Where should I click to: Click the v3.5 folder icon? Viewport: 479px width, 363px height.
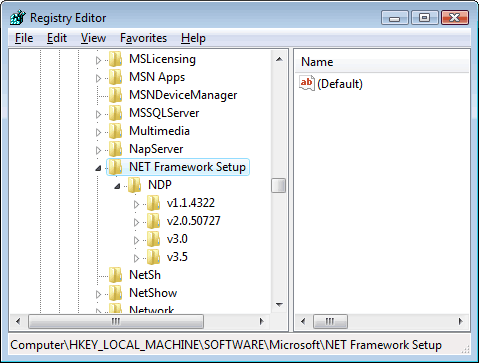(153, 257)
